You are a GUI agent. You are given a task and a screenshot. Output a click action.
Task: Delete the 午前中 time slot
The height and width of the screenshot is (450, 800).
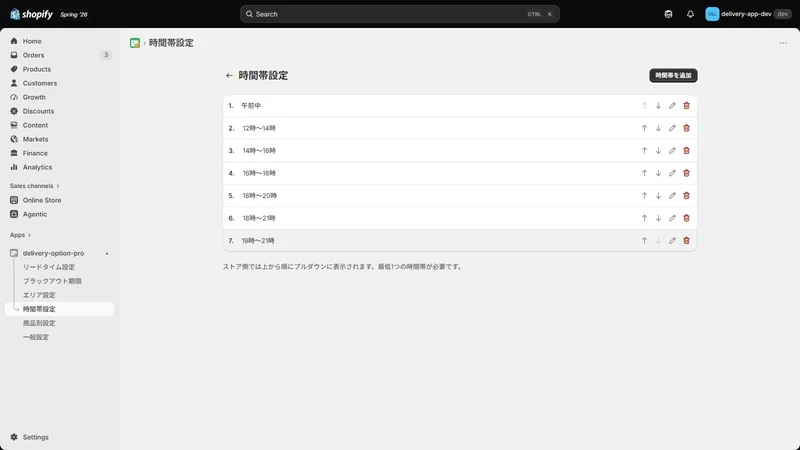686,106
